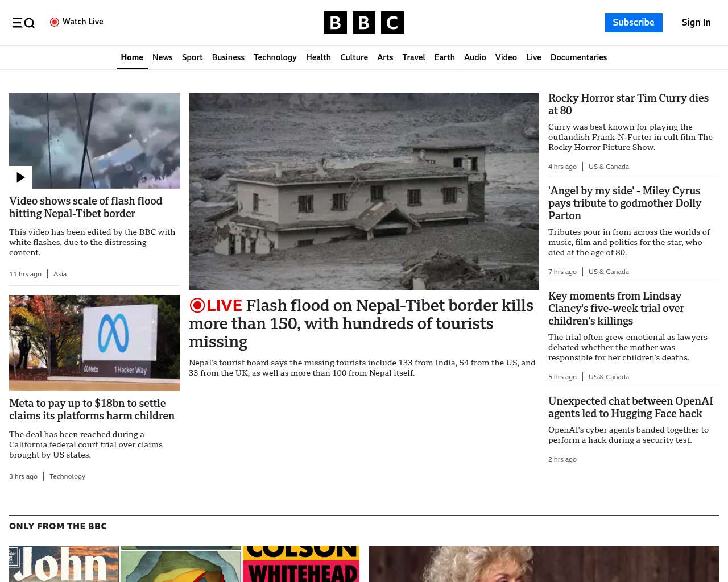Select the Home tab

(132, 57)
